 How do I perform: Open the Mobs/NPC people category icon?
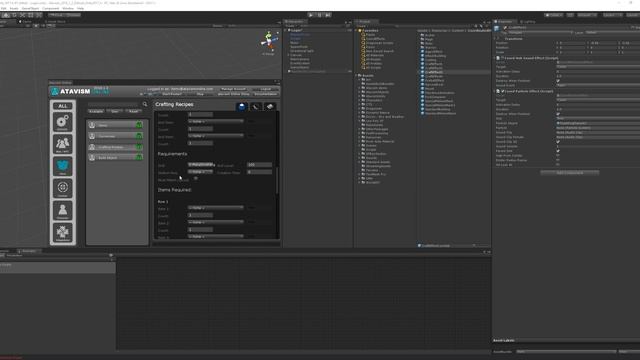[62, 144]
